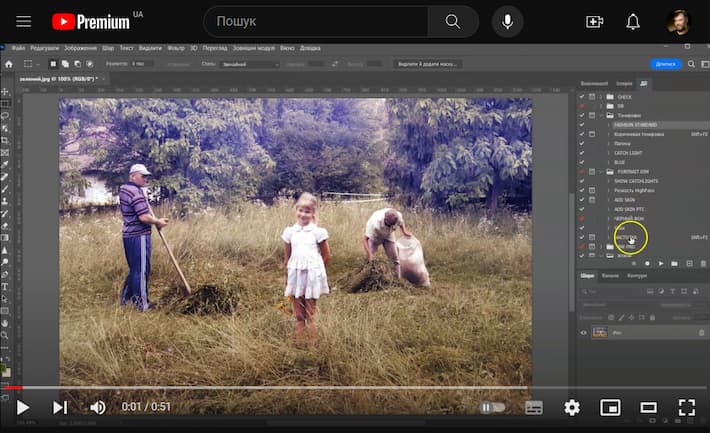The width and height of the screenshot is (710, 433).
Task: Choose the Intersect with selection mode icon
Action: pos(90,64)
